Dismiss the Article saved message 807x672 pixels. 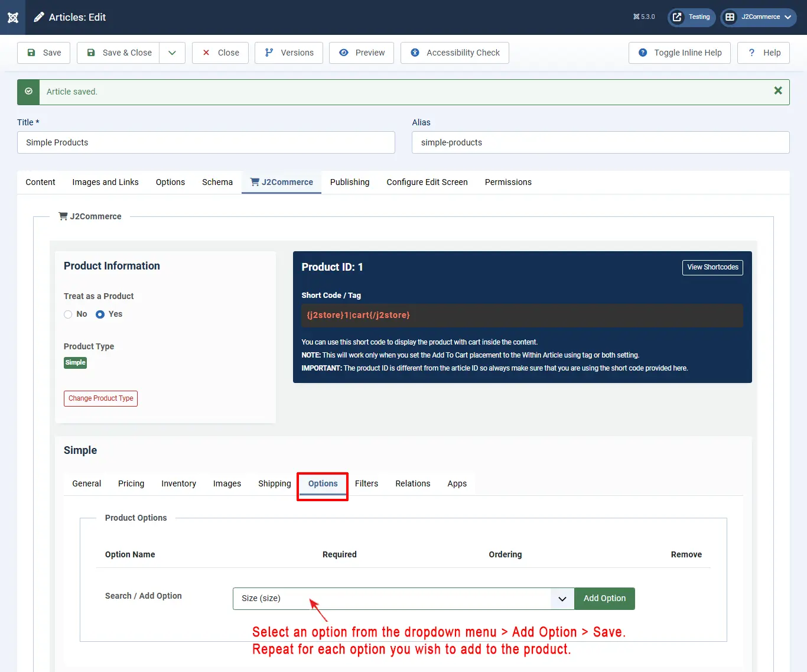tap(778, 90)
